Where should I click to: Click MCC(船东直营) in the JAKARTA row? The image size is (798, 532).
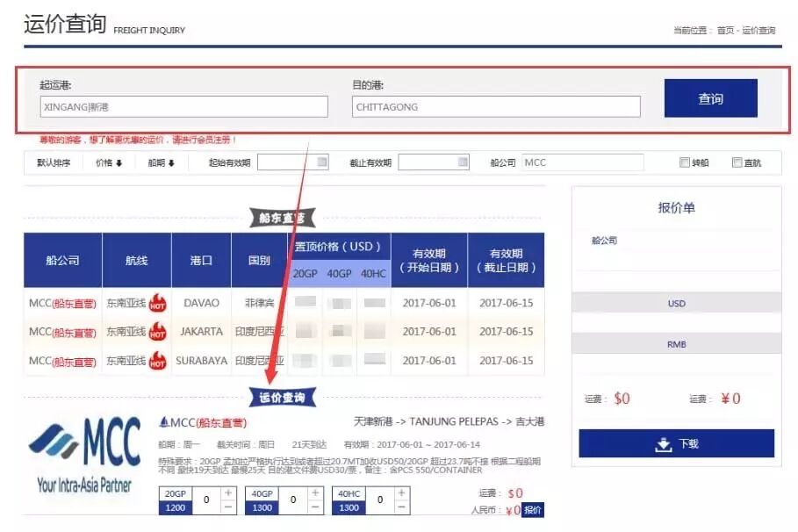(62, 332)
